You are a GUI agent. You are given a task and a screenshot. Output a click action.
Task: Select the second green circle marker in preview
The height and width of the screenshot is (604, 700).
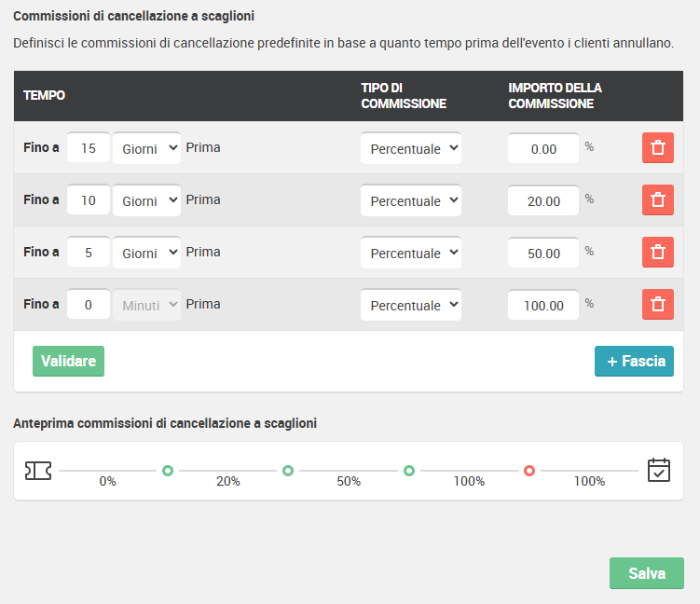point(288,471)
